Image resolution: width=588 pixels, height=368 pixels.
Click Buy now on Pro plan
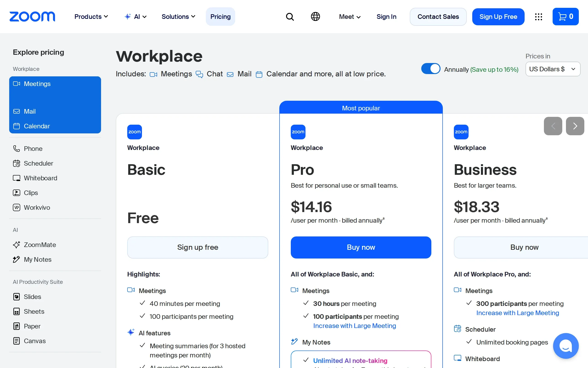coord(361,247)
